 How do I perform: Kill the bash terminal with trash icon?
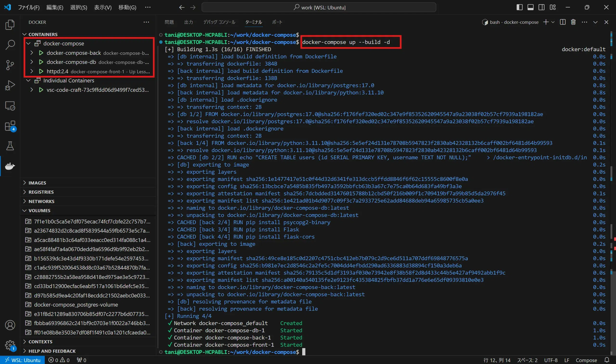tap(573, 22)
